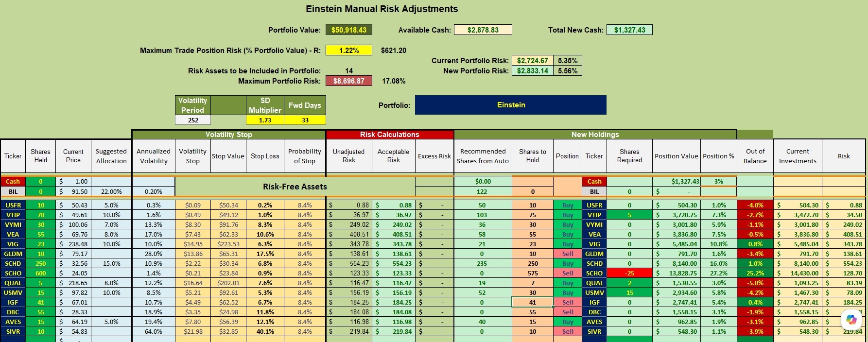
Task: Click the Unadjusted Risk column header
Action: [x=349, y=156]
